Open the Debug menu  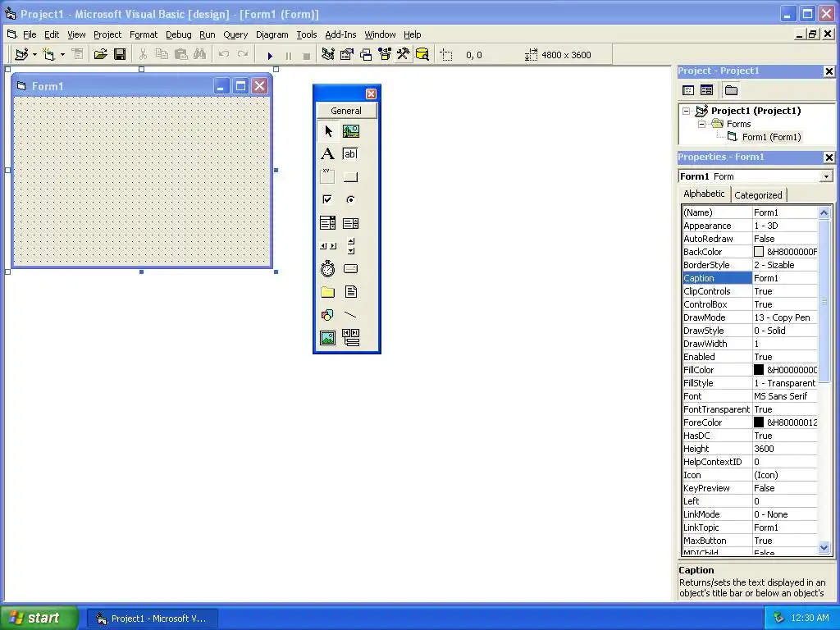pos(178,34)
